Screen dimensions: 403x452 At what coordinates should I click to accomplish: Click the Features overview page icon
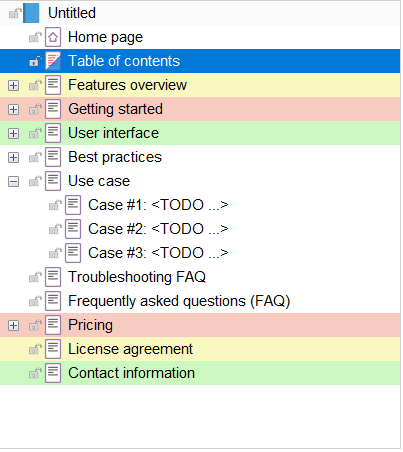coord(53,85)
